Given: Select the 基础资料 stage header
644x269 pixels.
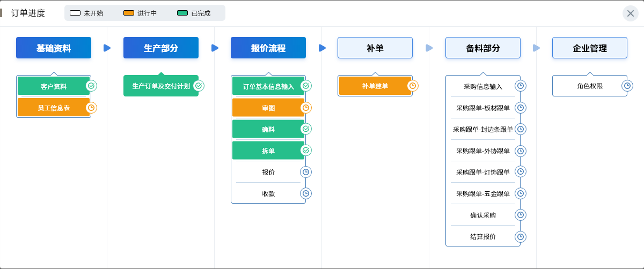Looking at the screenshot, I should point(54,48).
